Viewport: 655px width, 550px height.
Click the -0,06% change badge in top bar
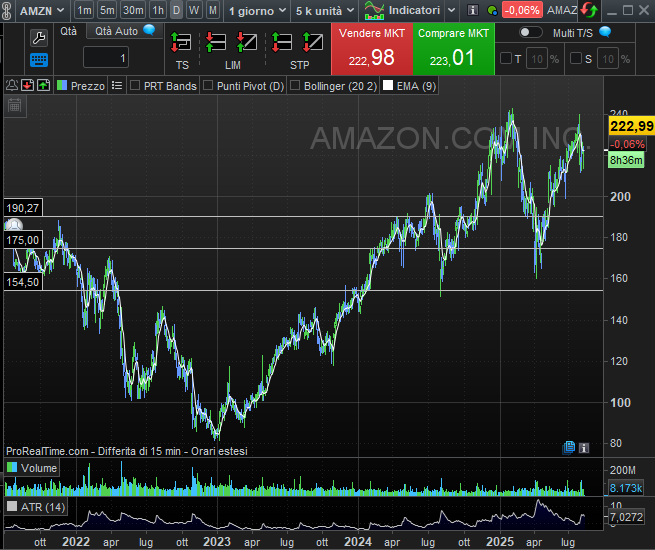pyautogui.click(x=522, y=10)
